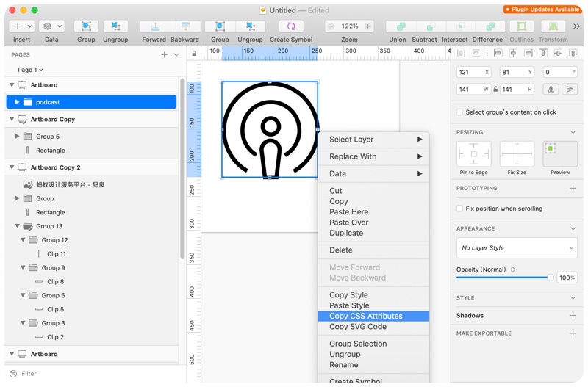Click the Forward toolbar icon
The image size is (588, 387).
[155, 26]
